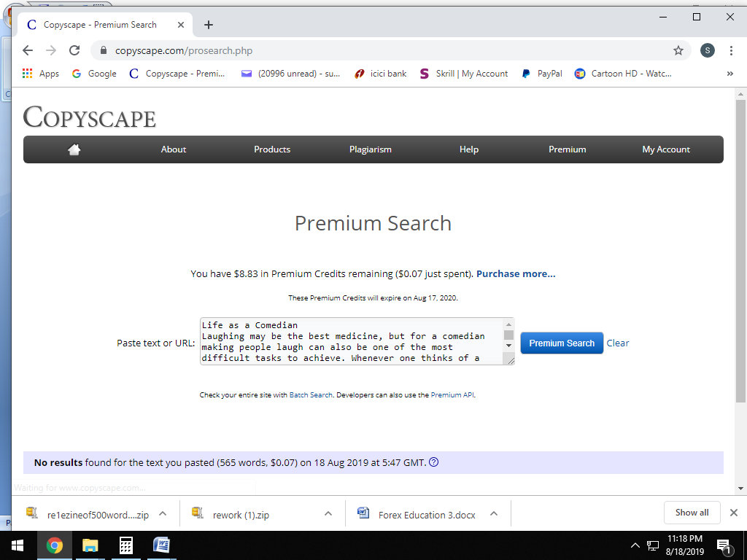Click the Copyscape logo
Viewport: 747px width, 560px height.
point(90,117)
